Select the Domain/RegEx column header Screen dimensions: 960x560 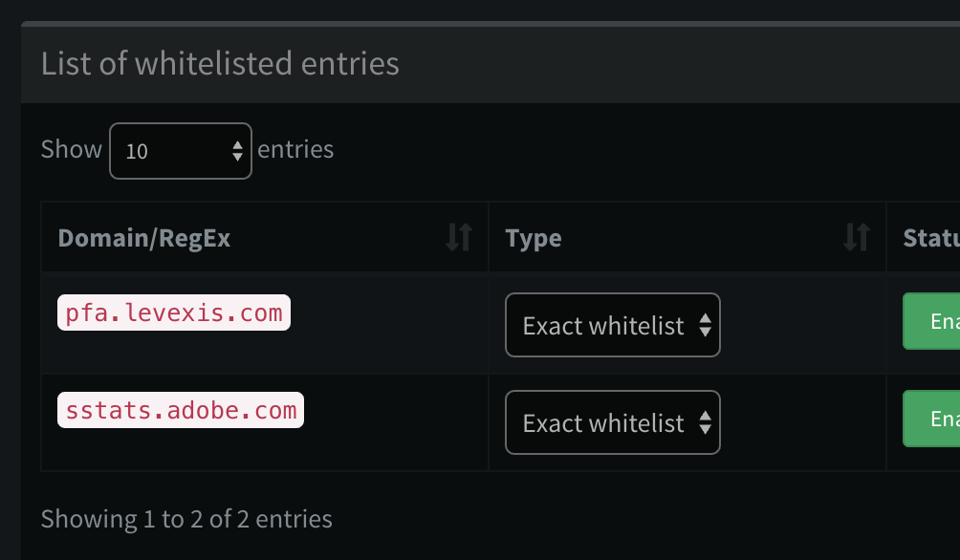(145, 237)
